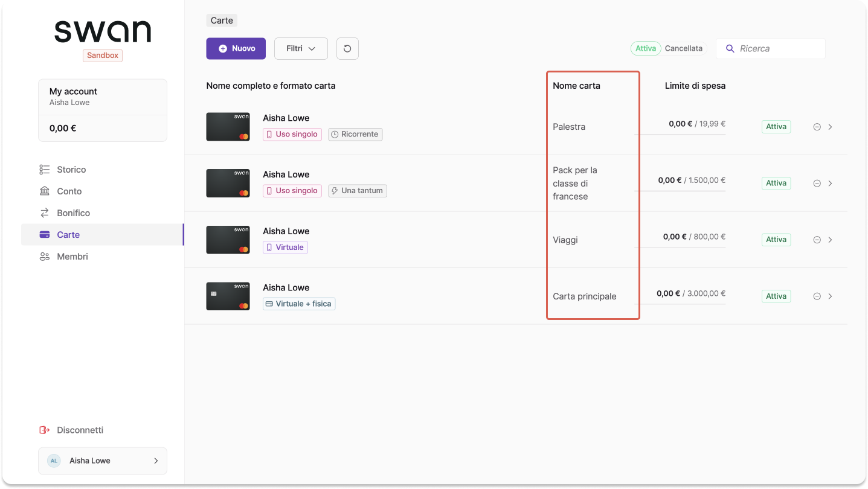Select Carte in the sidebar
Screen dimensions: 868x489
pyautogui.click(x=102, y=235)
